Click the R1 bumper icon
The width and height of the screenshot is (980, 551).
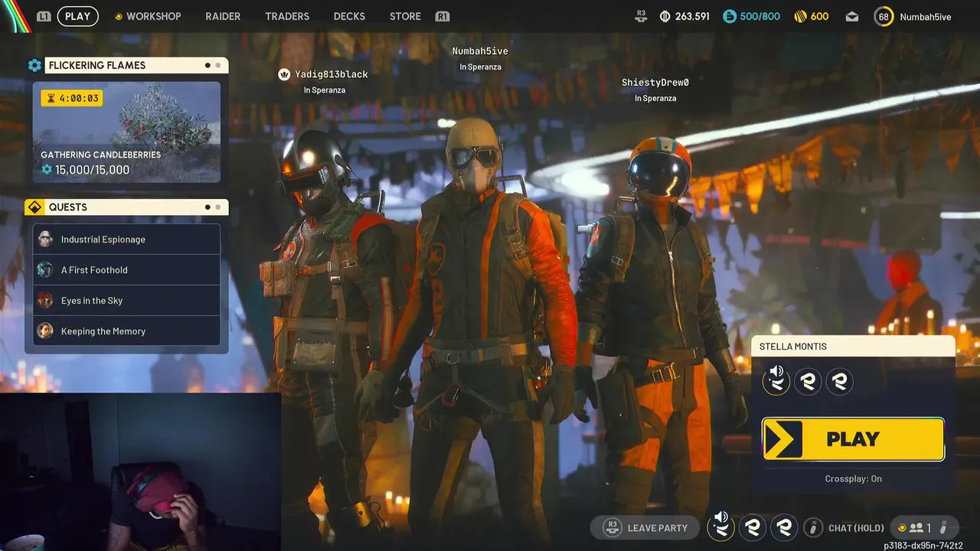(x=442, y=16)
